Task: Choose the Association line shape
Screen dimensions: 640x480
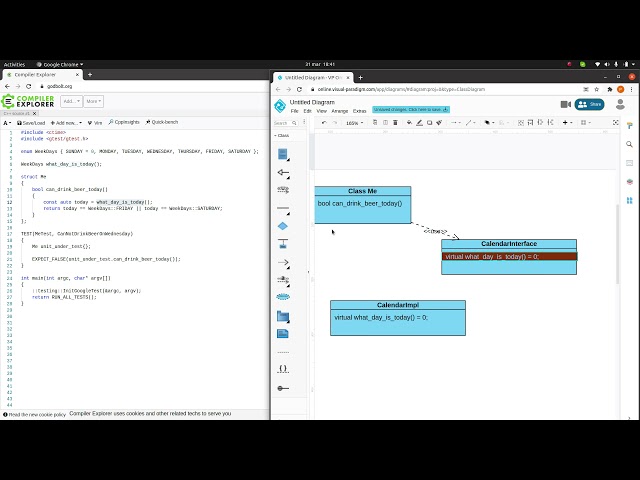Action: point(283,209)
